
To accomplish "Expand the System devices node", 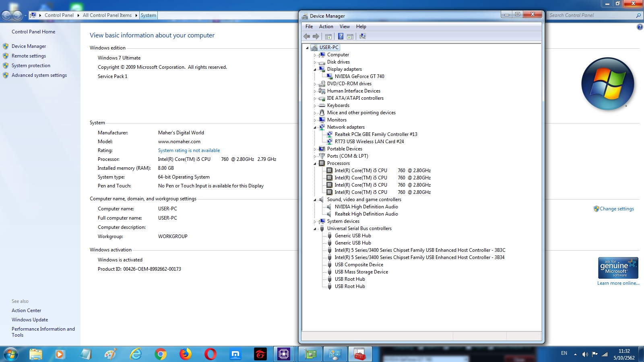I will [x=315, y=222].
